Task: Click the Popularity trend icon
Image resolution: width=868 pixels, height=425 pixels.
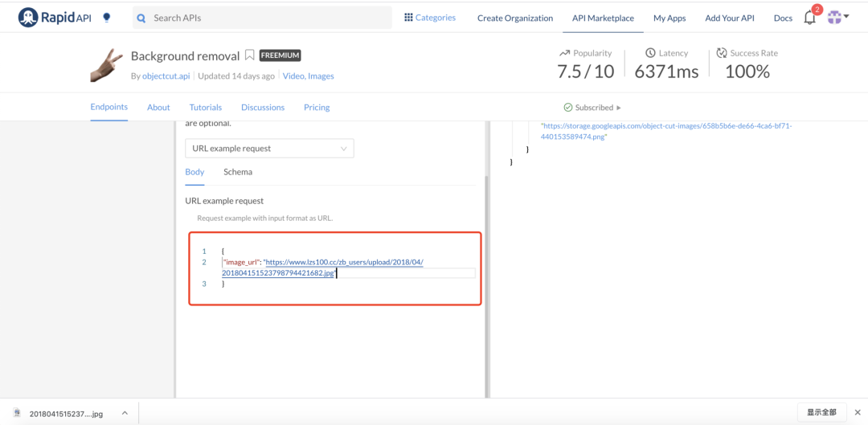Action: click(564, 53)
